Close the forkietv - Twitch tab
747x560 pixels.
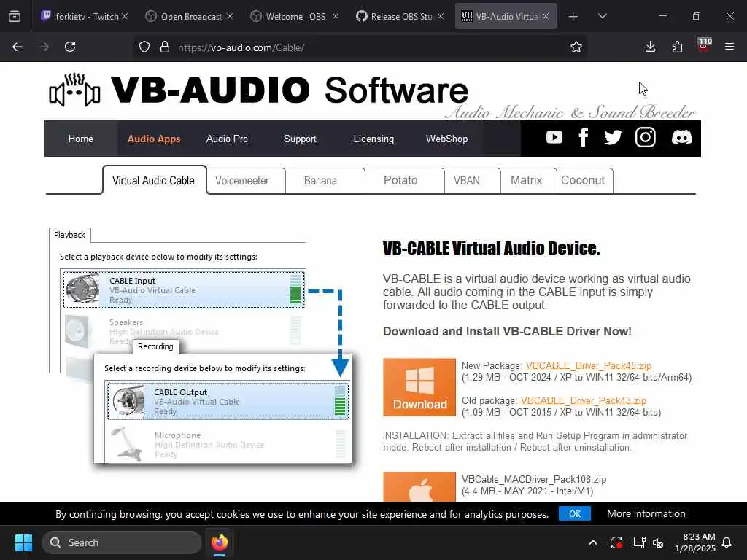[125, 16]
